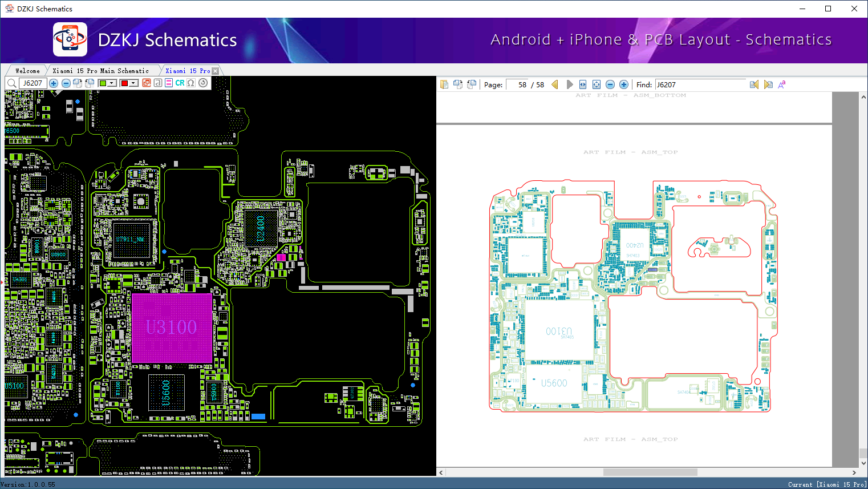Toggle the CR component display icon
The width and height of the screenshot is (868, 489).
point(180,83)
